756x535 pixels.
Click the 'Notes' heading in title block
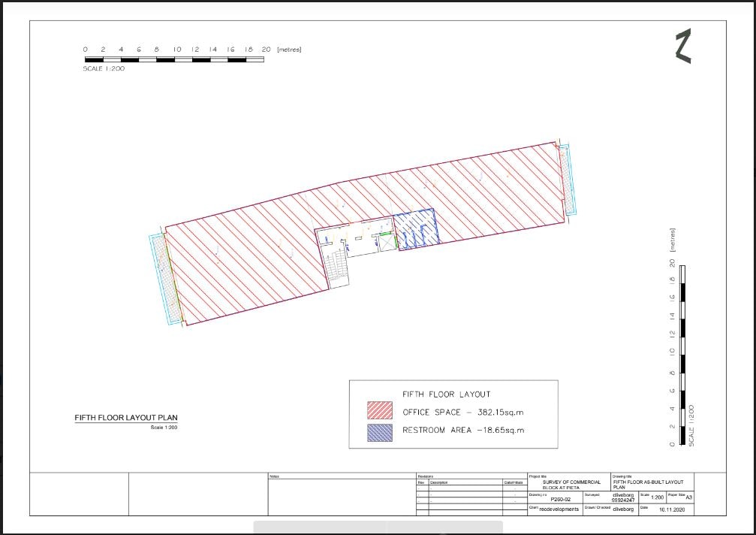pyautogui.click(x=274, y=476)
